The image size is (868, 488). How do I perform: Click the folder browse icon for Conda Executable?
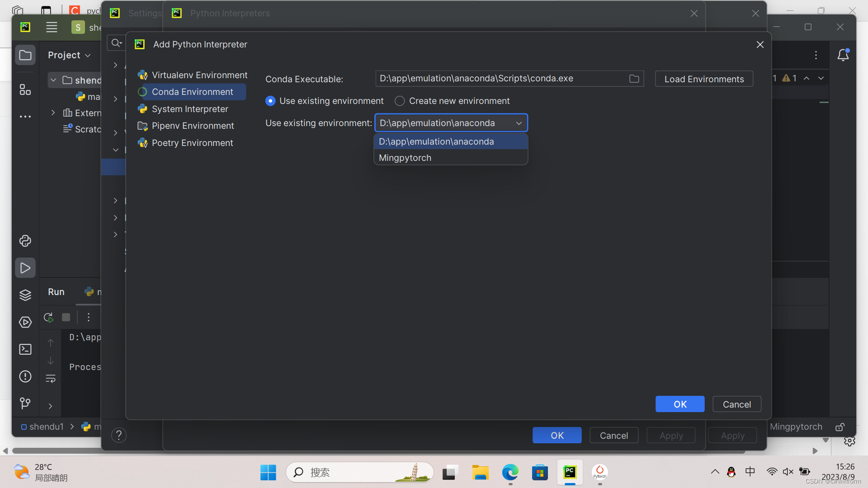pos(634,79)
